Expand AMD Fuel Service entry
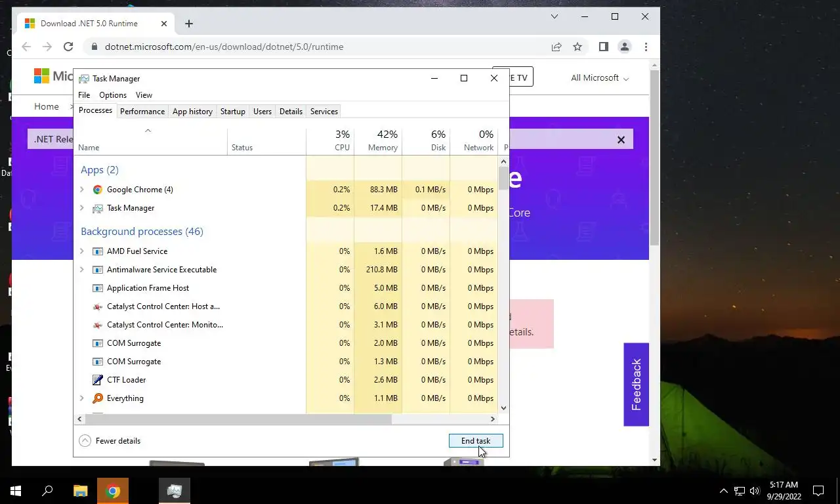Screen dimensions: 840x504 pyautogui.click(x=82, y=251)
